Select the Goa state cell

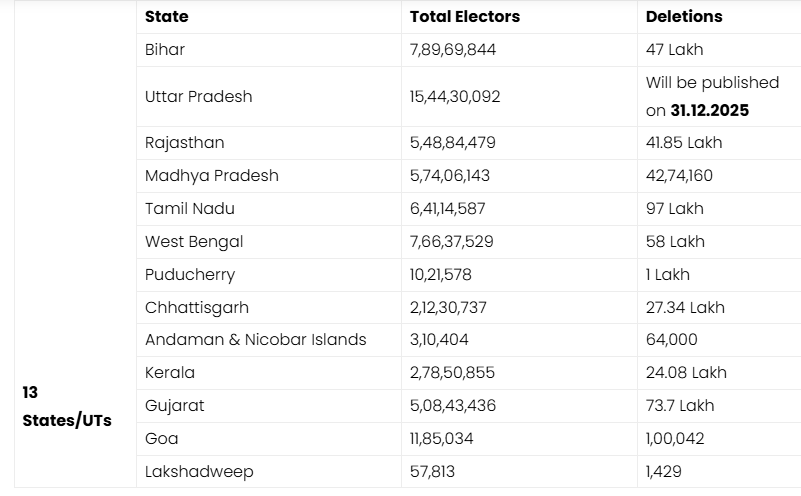coord(162,438)
